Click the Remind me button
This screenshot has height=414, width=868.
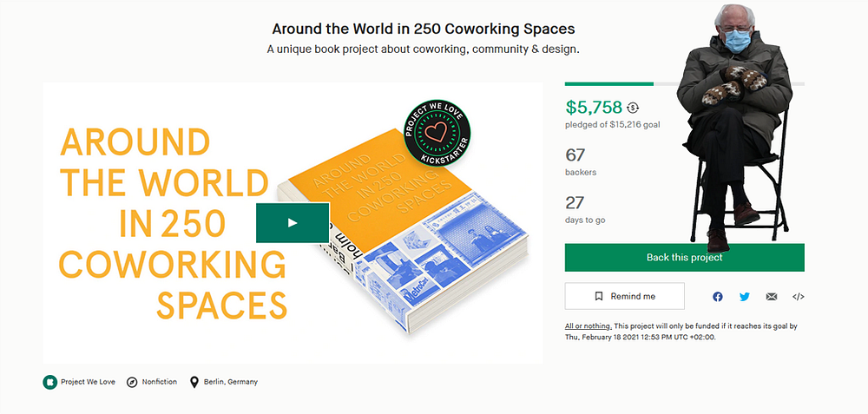[624, 296]
